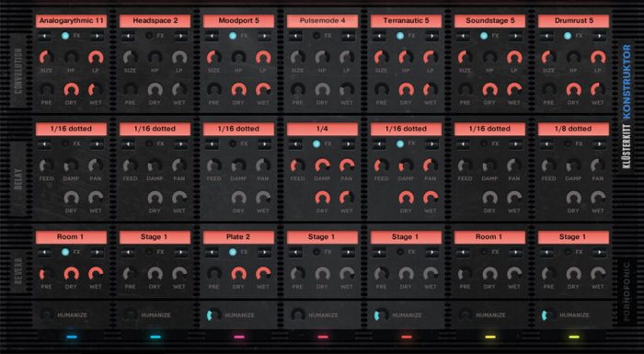Click previous arrow under Plate 2 reverb
The height and width of the screenshot is (354, 644).
tap(212, 252)
